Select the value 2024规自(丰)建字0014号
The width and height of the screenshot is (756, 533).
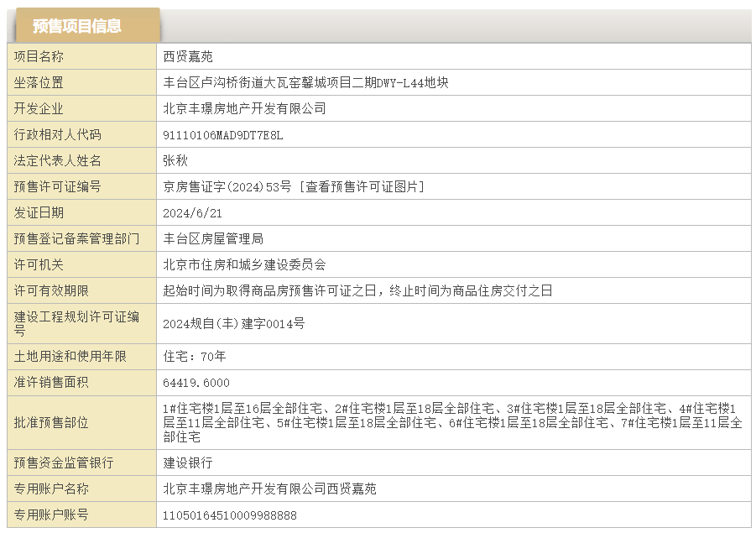point(234,324)
